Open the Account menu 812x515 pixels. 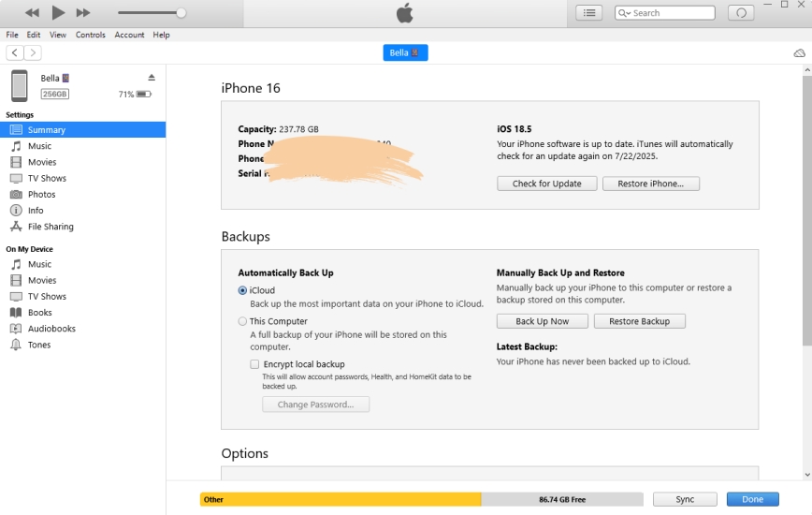[x=129, y=35]
